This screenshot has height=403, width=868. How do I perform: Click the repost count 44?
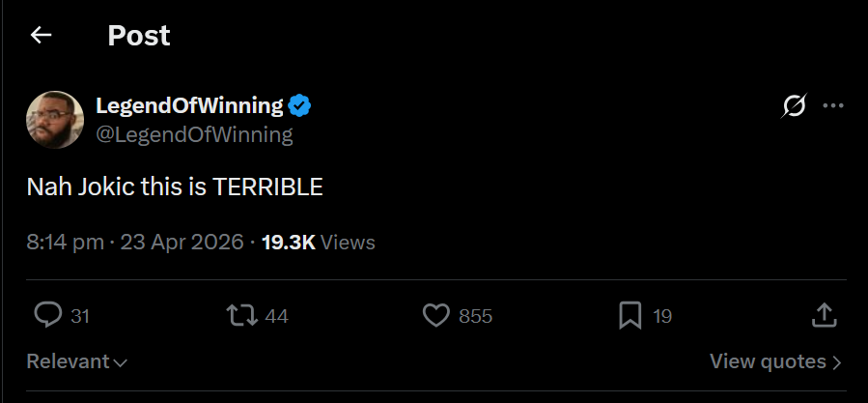tap(276, 316)
